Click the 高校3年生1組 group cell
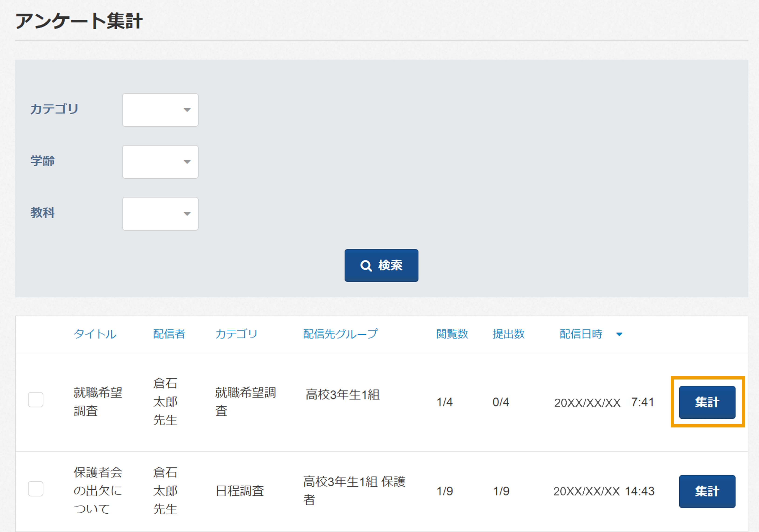Image resolution: width=759 pixels, height=532 pixels. 343,395
